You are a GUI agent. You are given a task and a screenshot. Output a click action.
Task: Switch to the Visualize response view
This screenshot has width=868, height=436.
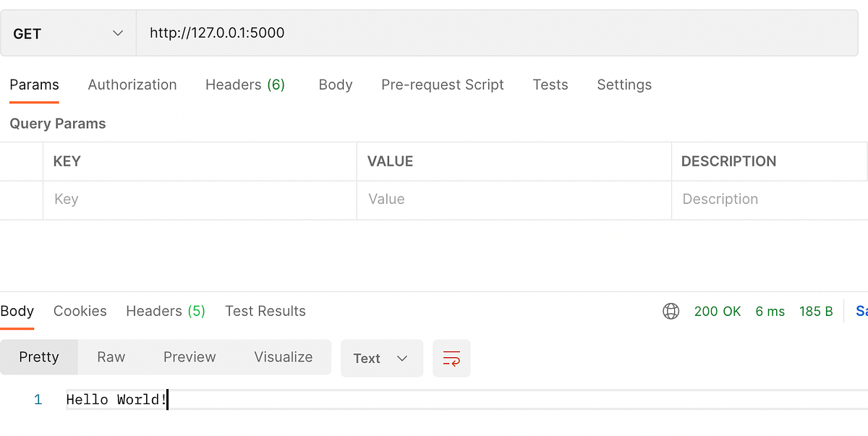click(x=283, y=356)
